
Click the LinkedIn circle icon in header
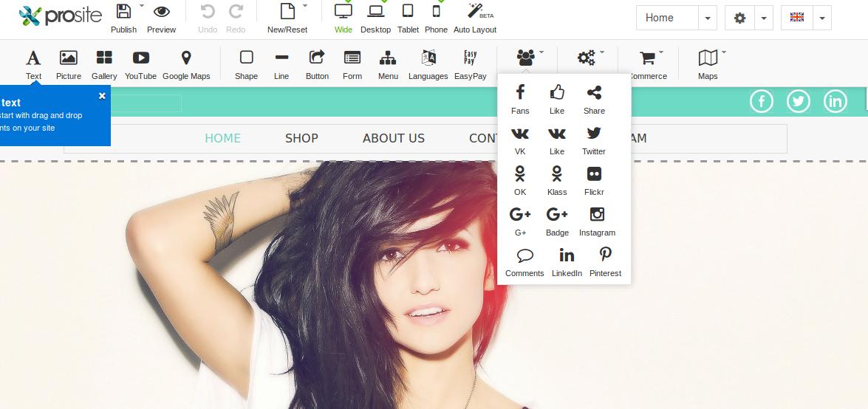[835, 101]
